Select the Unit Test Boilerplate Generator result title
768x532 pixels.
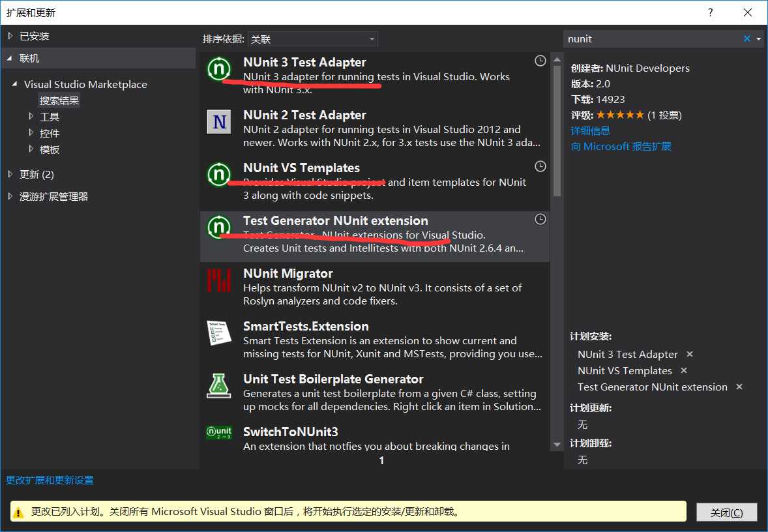tap(334, 379)
